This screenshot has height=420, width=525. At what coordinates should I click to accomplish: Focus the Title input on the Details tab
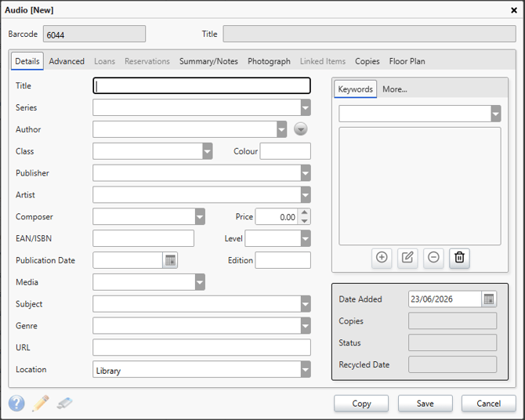coord(201,85)
